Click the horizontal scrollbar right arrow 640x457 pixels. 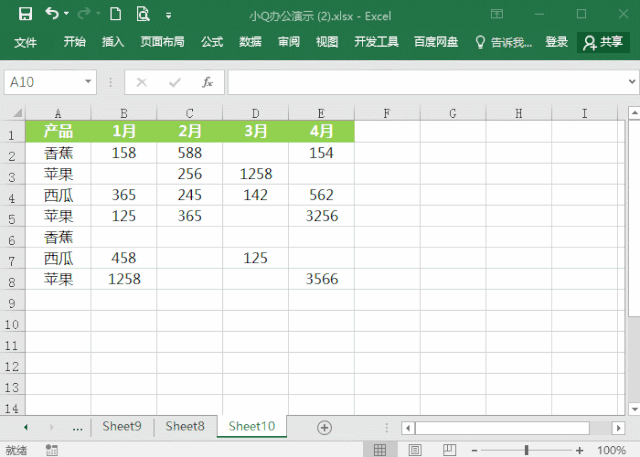click(618, 428)
